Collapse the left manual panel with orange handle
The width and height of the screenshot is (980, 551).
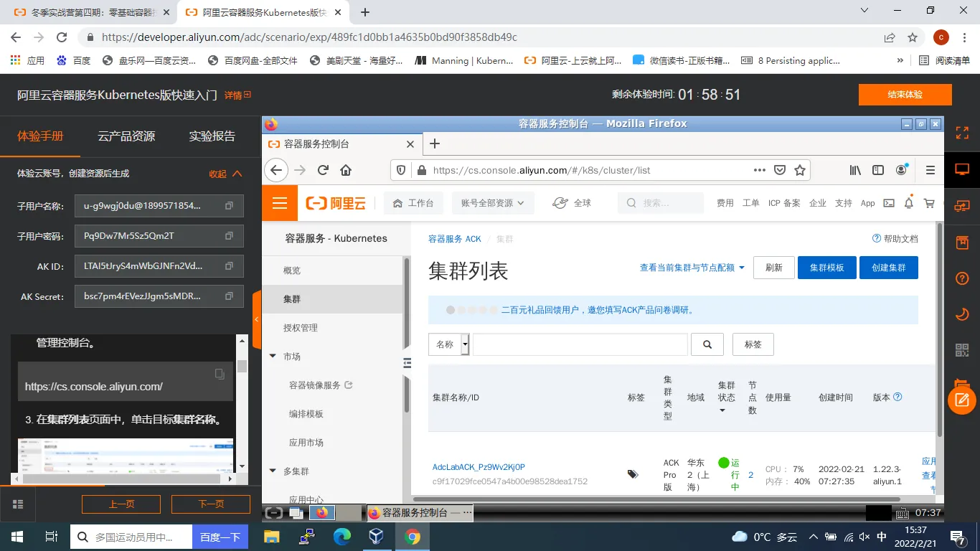[257, 319]
